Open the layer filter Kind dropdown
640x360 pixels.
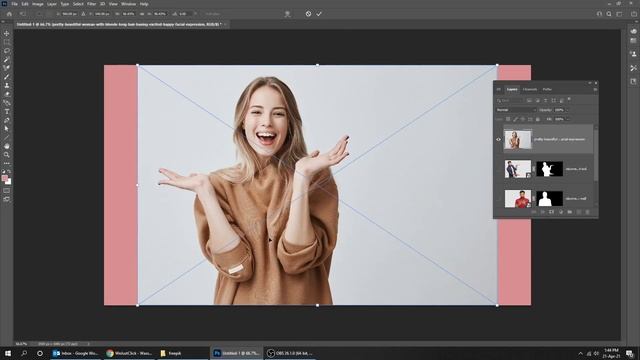(x=509, y=100)
